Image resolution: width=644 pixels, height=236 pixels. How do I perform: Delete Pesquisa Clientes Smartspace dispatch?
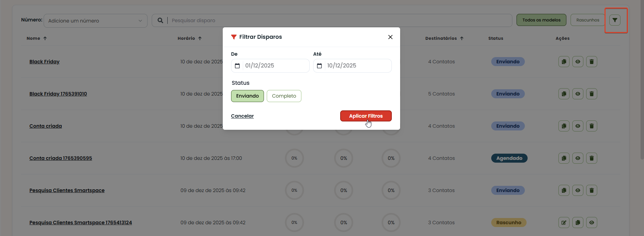(x=591, y=190)
